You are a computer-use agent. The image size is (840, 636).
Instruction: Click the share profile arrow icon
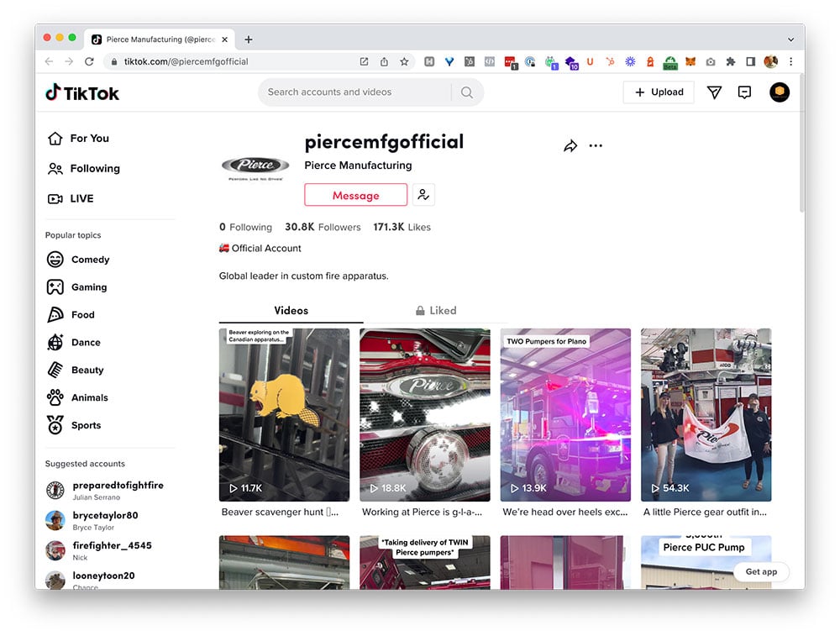(570, 145)
